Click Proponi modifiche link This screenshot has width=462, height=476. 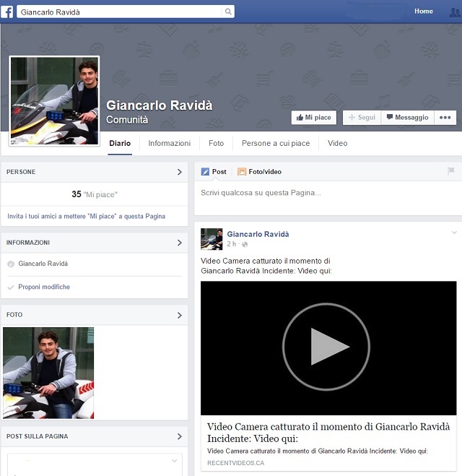[x=44, y=287]
